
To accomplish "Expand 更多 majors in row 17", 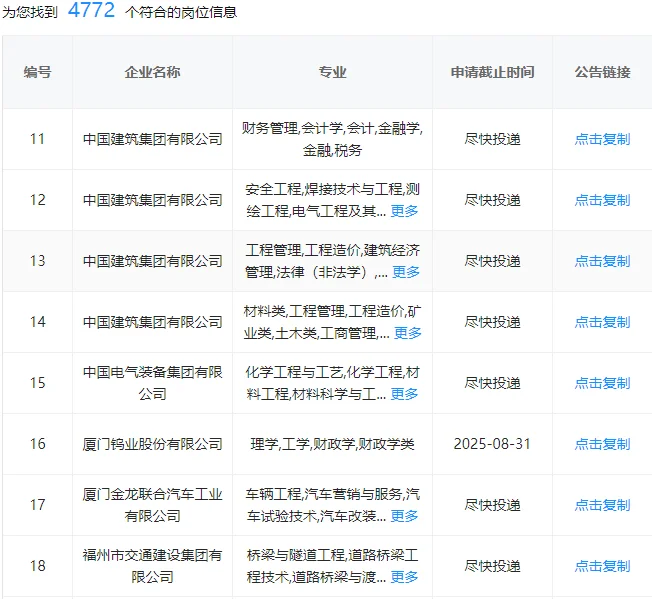I will coord(404,516).
